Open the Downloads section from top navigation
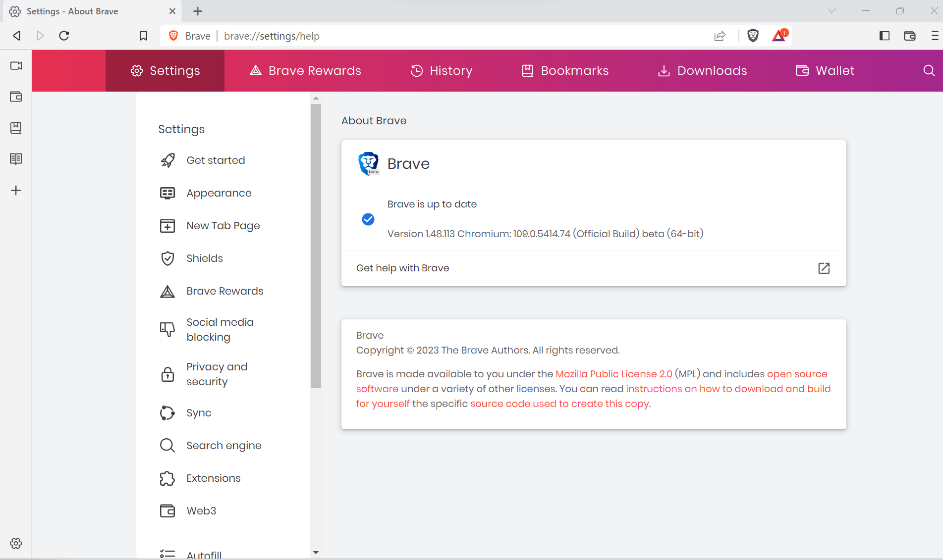Image resolution: width=943 pixels, height=560 pixels. 702,70
